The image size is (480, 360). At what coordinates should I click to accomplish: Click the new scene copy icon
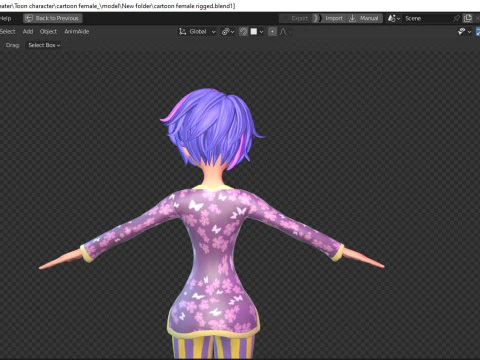[x=467, y=18]
